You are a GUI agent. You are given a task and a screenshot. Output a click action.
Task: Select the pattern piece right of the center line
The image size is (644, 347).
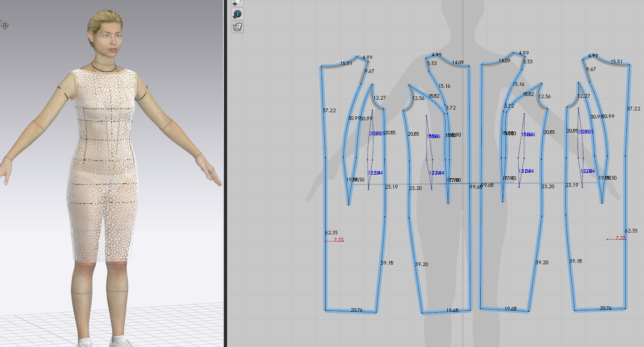click(x=511, y=253)
